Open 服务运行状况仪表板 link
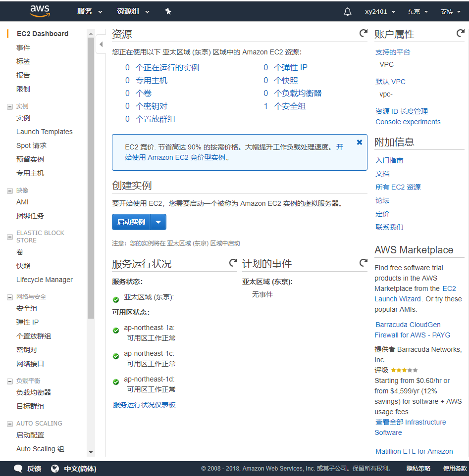The height and width of the screenshot is (476, 469). (x=144, y=405)
